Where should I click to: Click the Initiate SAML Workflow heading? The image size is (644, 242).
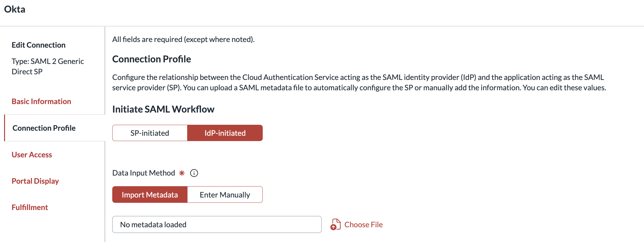pos(163,109)
